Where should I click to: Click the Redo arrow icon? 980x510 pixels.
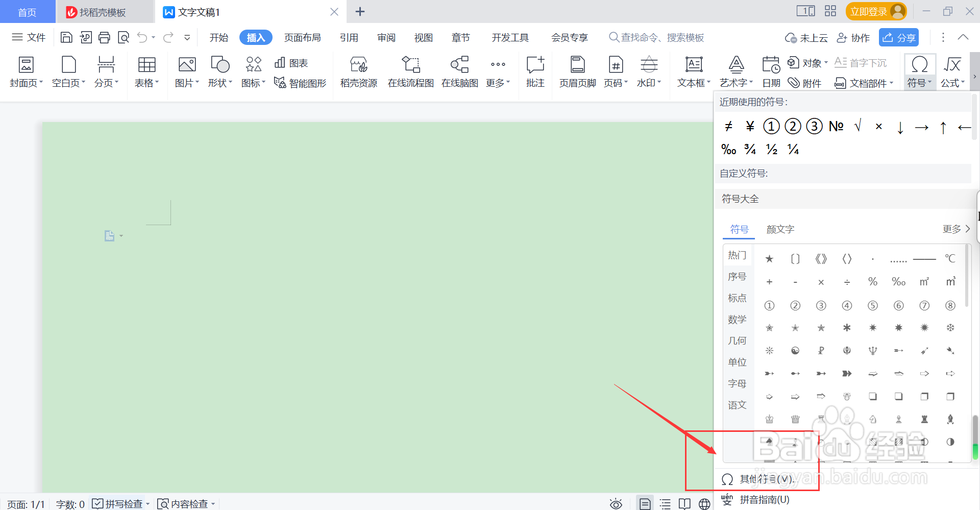(x=168, y=37)
